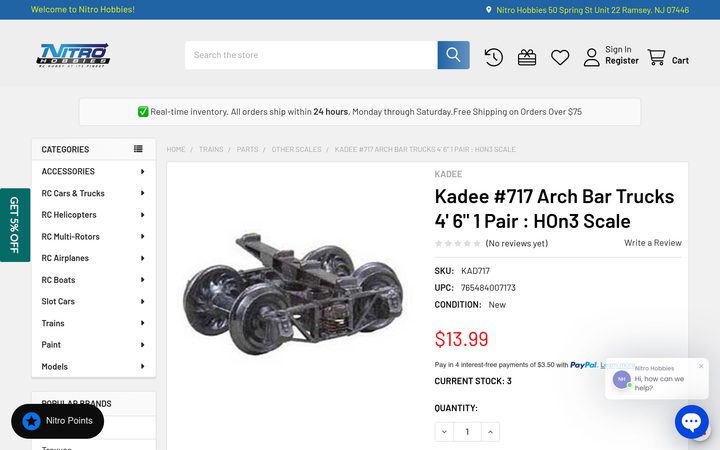Go to PARTS breadcrumb
Image resolution: width=720 pixels, height=450 pixels.
coord(247,149)
